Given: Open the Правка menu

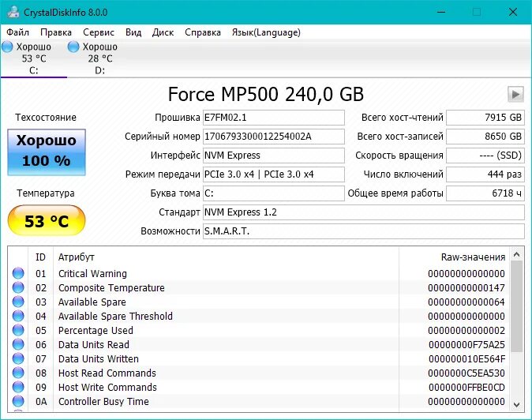Looking at the screenshot, I should [x=56, y=32].
